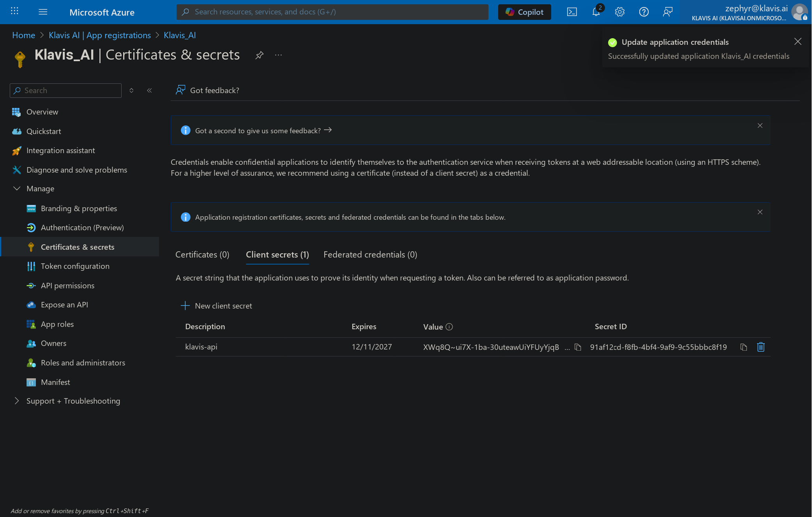The width and height of the screenshot is (812, 517).
Task: Dismiss the Update application credentials notification
Action: pos(798,42)
